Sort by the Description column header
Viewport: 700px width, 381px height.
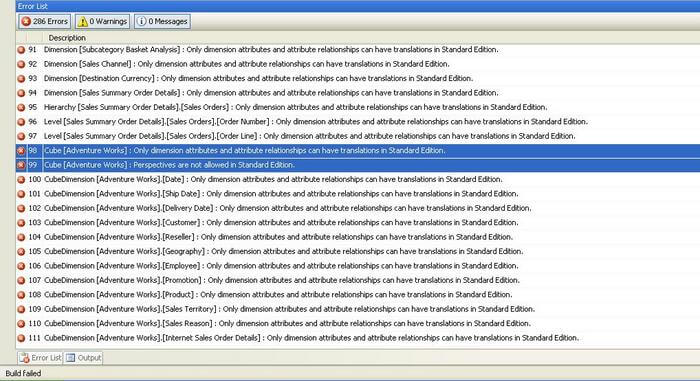(67, 38)
